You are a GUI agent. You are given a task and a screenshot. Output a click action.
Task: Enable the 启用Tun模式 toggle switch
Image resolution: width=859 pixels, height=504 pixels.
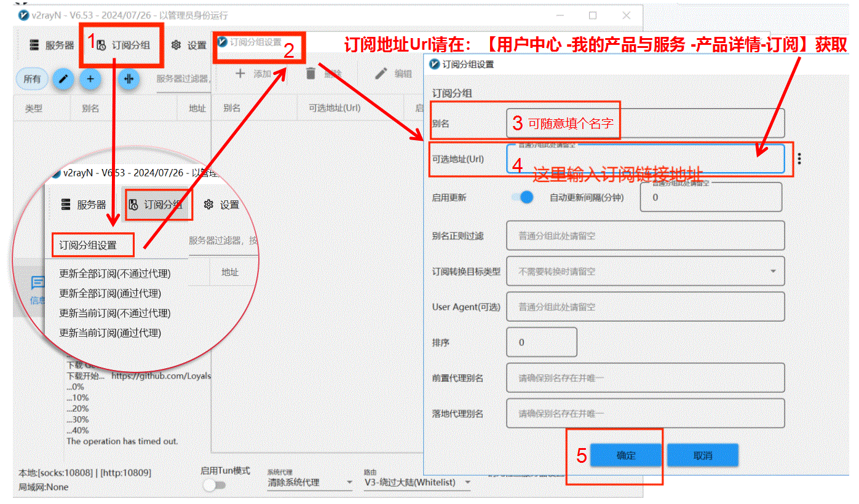(214, 485)
